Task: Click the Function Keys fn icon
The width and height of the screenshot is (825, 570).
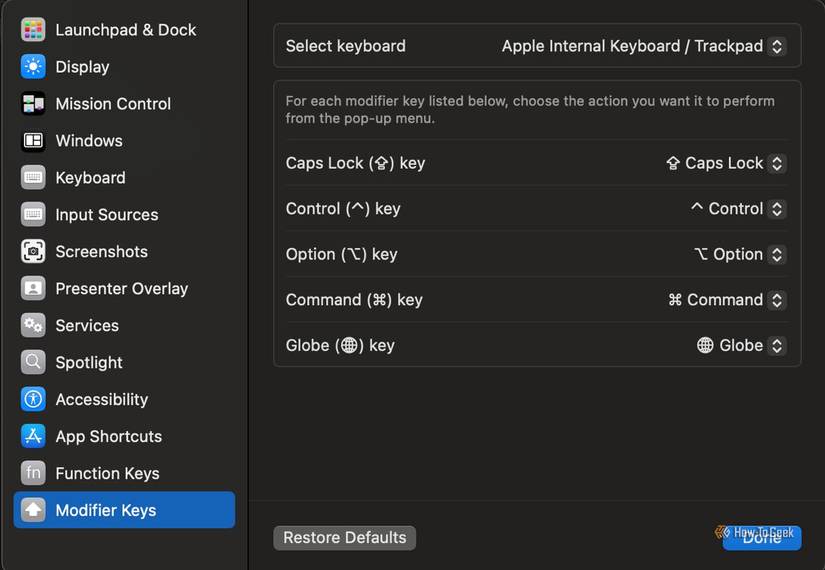Action: coord(33,473)
